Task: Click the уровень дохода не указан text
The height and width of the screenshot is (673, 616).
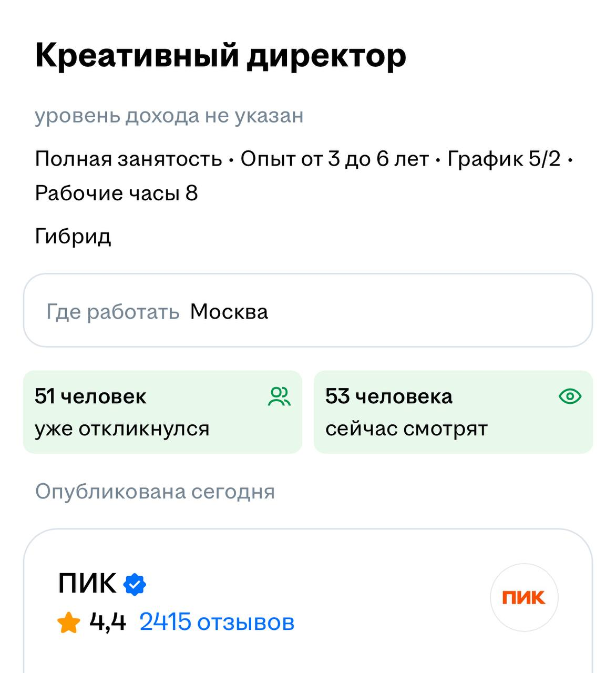Action: coord(169,116)
